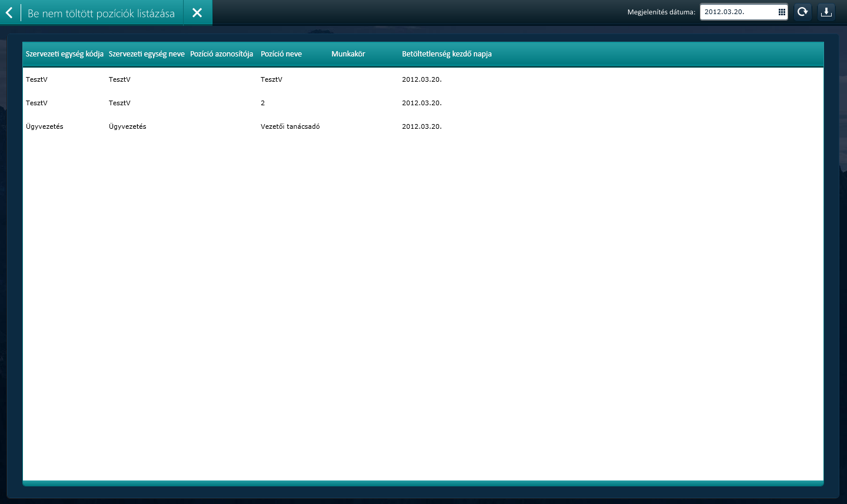Sort by Szervezeti egység kódja column
The image size is (847, 504).
65,54
